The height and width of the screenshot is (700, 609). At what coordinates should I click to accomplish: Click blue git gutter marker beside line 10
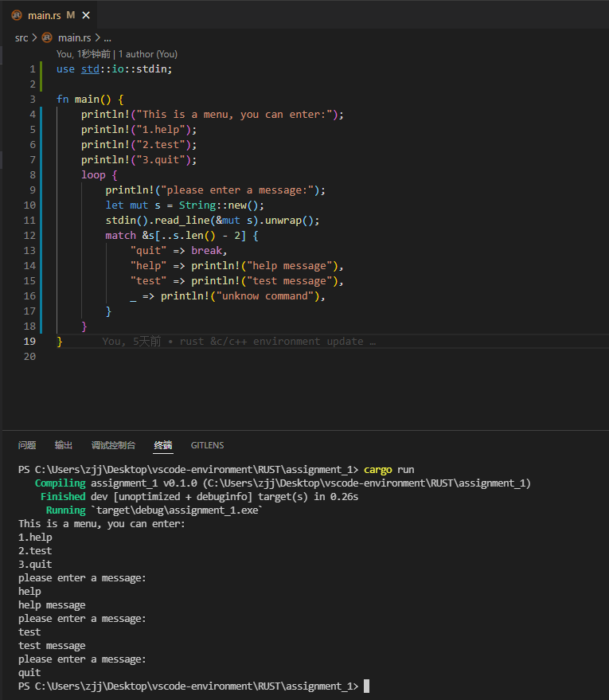40,221
